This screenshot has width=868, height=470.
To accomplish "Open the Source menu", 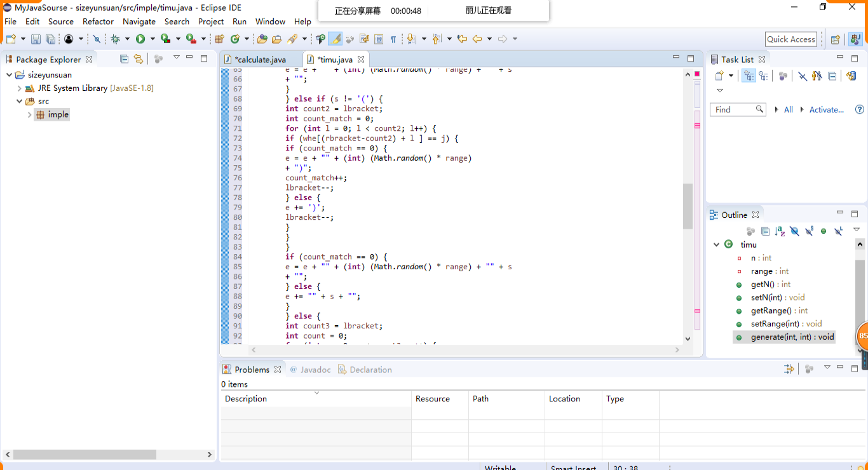I will click(61, 21).
